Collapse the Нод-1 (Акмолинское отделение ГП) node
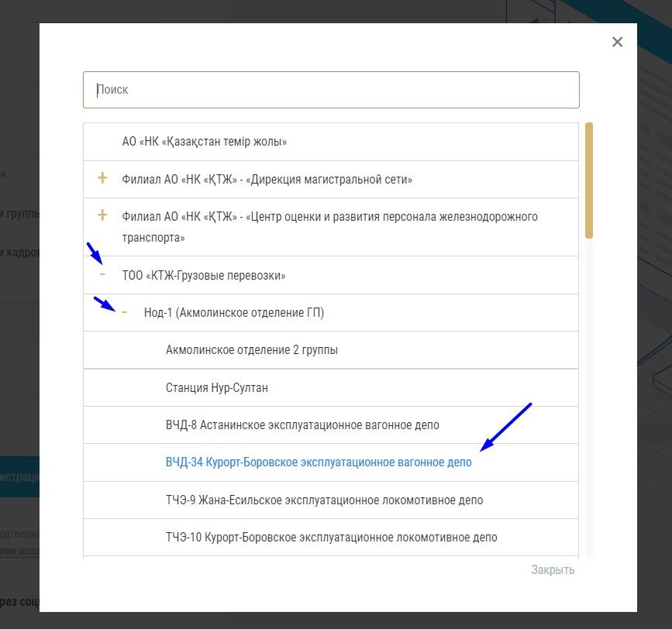This screenshot has width=672, height=629. (x=124, y=312)
